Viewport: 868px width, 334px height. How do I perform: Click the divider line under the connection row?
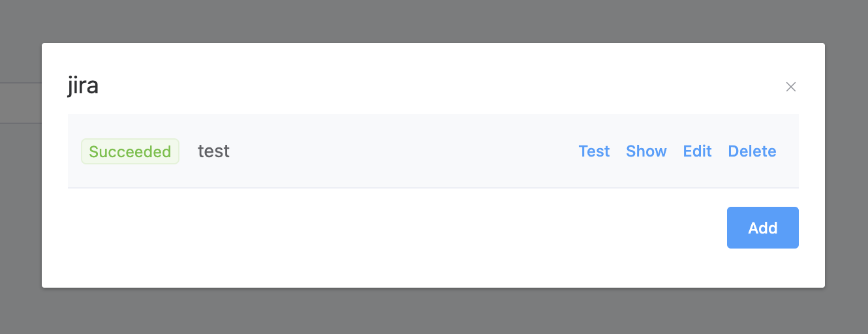(433, 188)
